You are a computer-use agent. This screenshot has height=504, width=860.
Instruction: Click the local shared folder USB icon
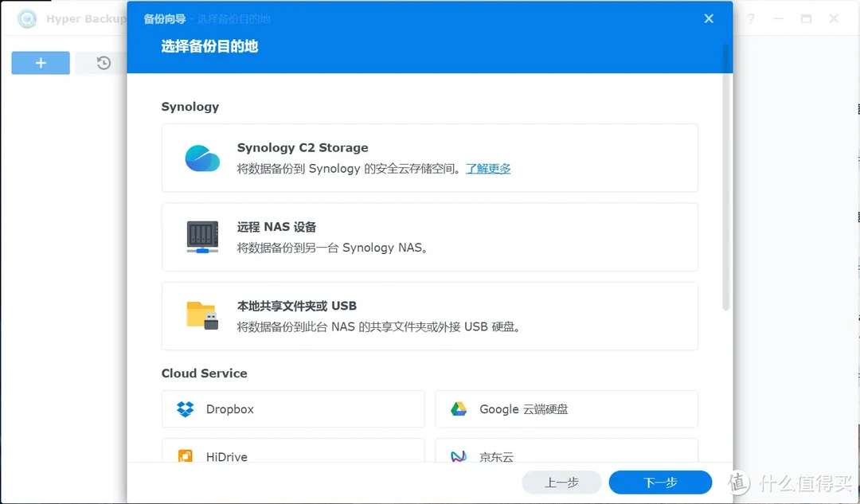(201, 315)
